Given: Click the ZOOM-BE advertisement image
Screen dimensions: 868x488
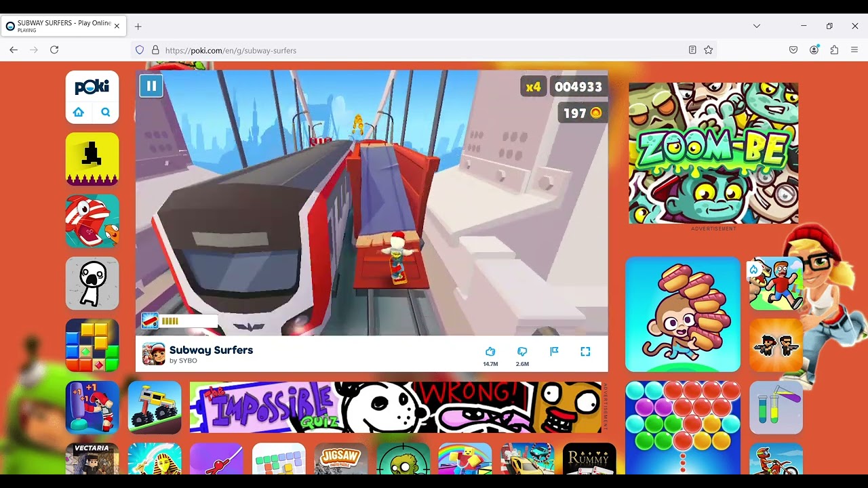Looking at the screenshot, I should click(713, 153).
